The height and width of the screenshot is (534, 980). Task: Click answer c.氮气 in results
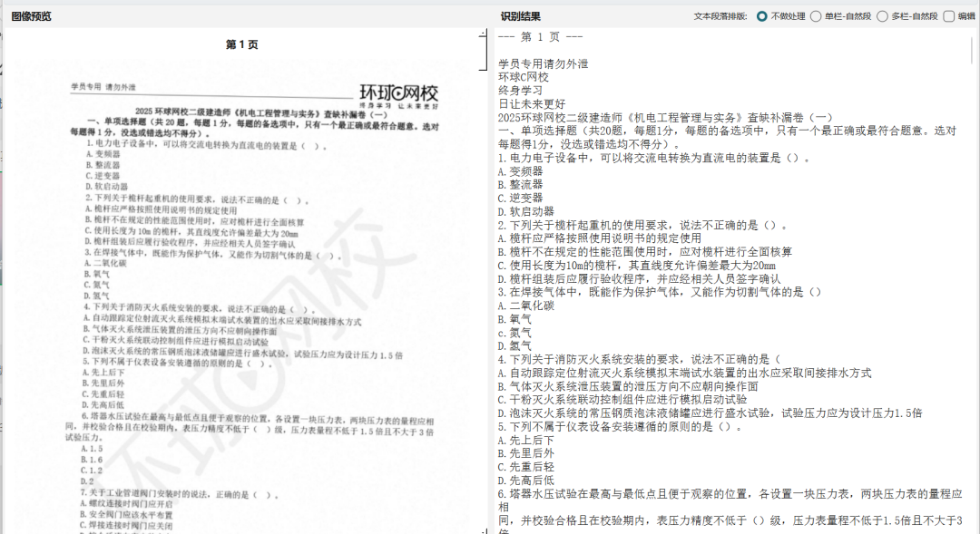coord(515,333)
